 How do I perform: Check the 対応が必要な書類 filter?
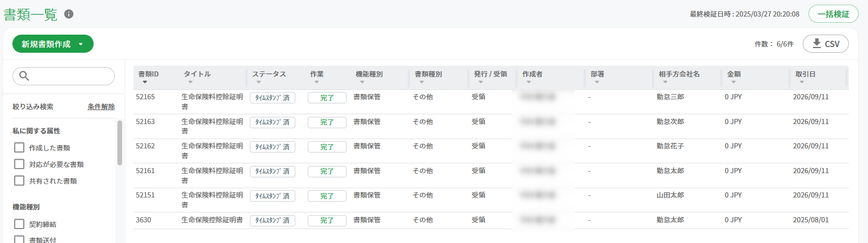(19, 164)
